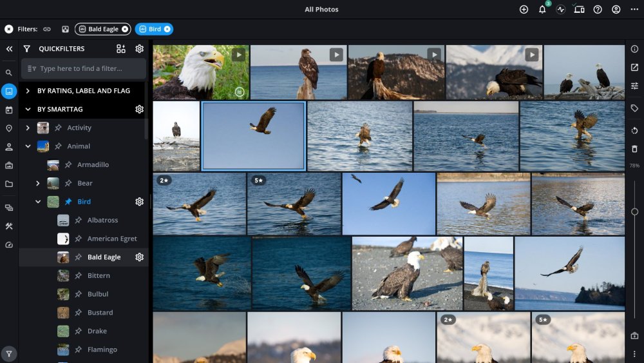644x363 pixels.
Task: Open Quickfilters layout grid icon
Action: (x=121, y=49)
